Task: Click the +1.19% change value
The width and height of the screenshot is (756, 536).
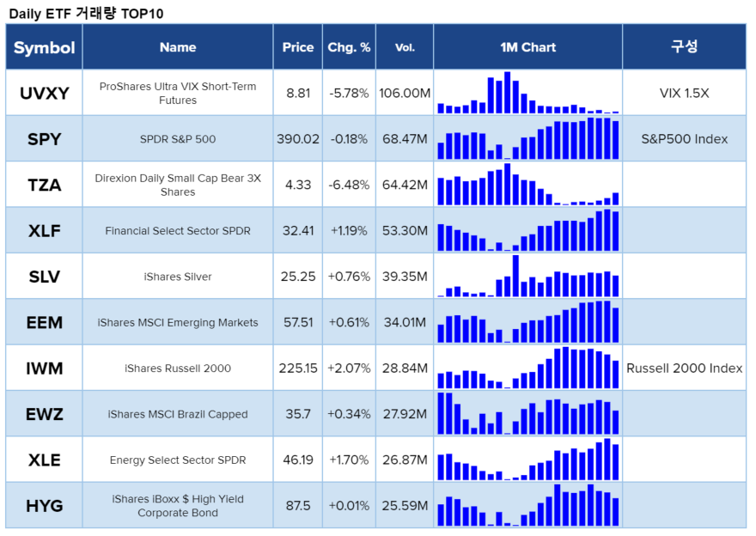Action: 349,230
